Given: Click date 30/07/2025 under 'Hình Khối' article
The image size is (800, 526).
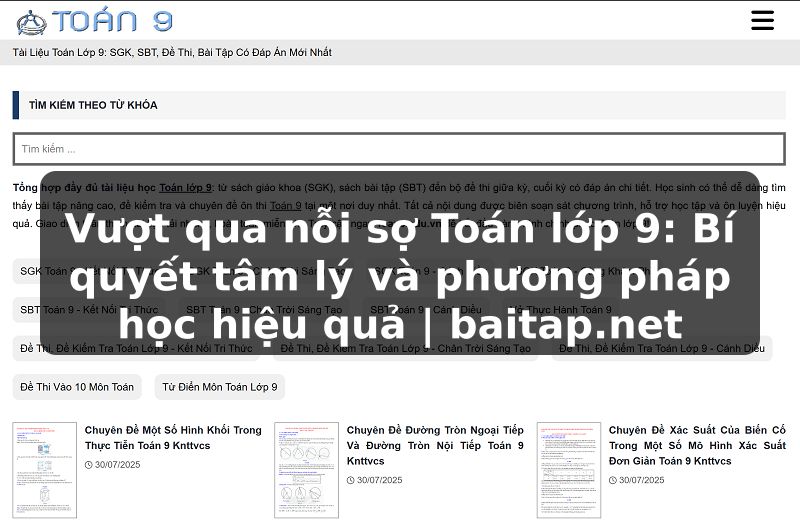Looking at the screenshot, I should tap(117, 465).
